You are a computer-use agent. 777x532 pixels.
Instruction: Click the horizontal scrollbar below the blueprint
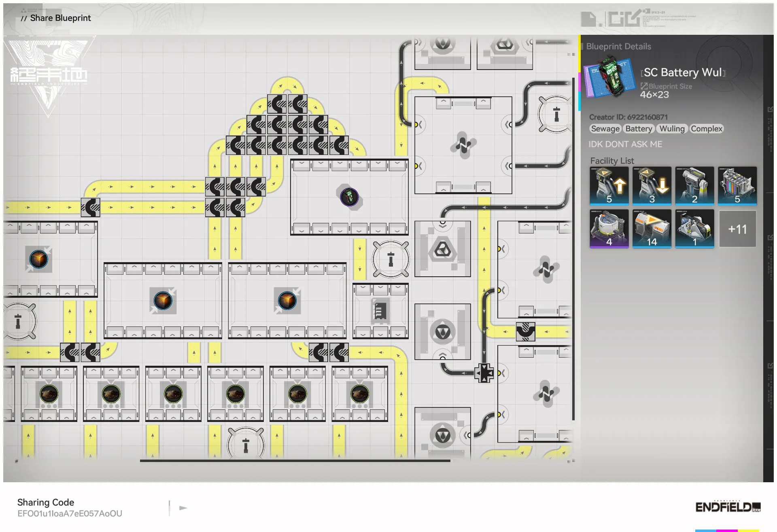click(295, 460)
